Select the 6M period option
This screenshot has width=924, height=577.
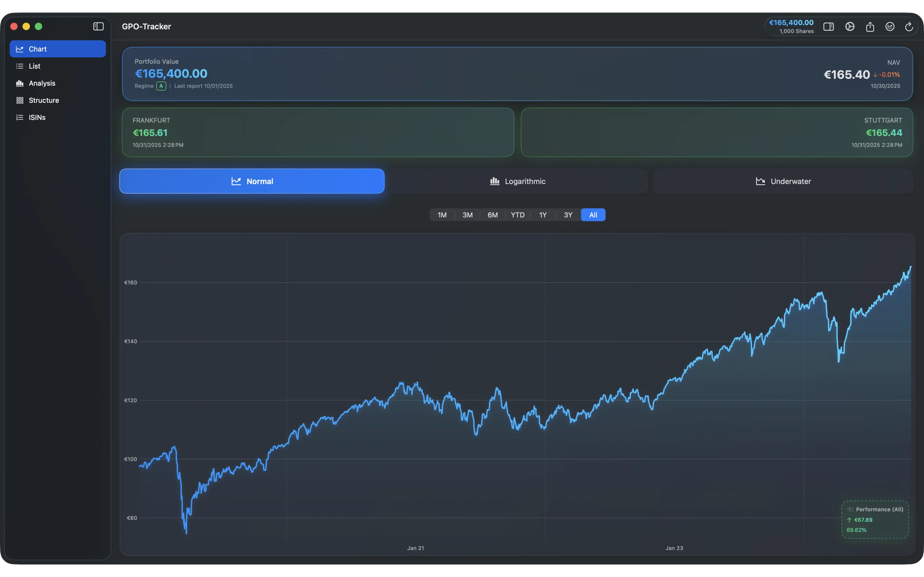click(x=492, y=215)
